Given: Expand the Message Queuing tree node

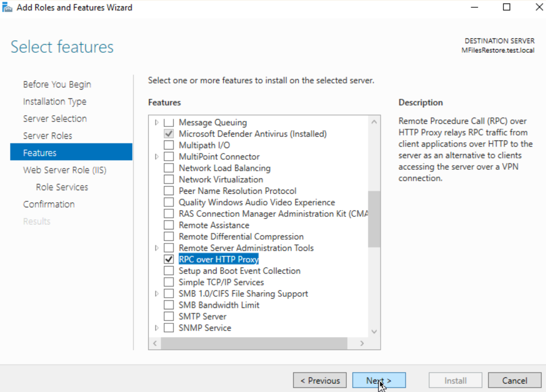Looking at the screenshot, I should pyautogui.click(x=157, y=122).
